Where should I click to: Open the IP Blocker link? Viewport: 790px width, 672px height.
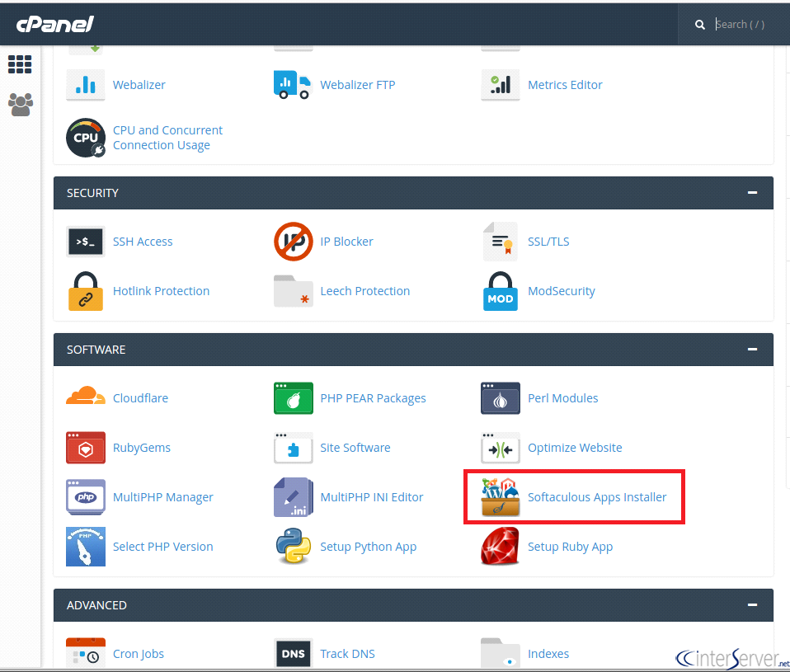tap(346, 242)
